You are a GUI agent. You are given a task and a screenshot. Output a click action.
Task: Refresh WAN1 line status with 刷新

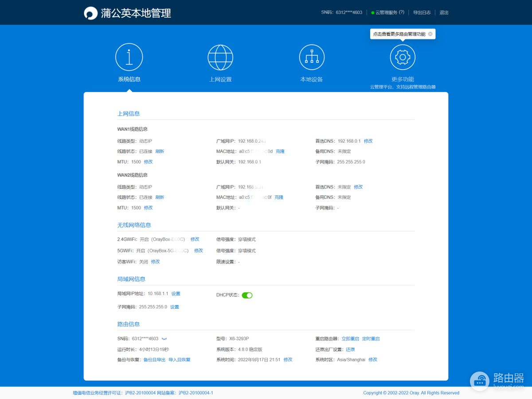click(160, 151)
